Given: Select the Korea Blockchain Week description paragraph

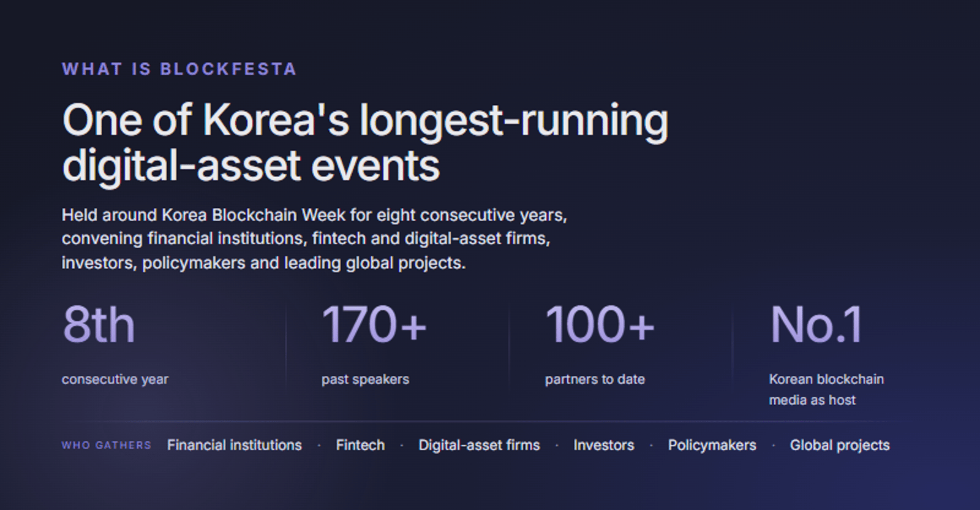Looking at the screenshot, I should point(314,239).
